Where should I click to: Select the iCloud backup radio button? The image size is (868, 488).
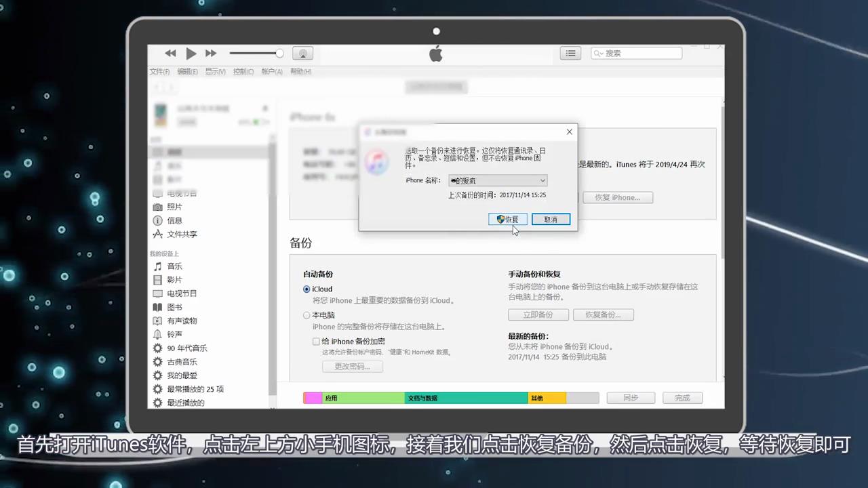307,289
